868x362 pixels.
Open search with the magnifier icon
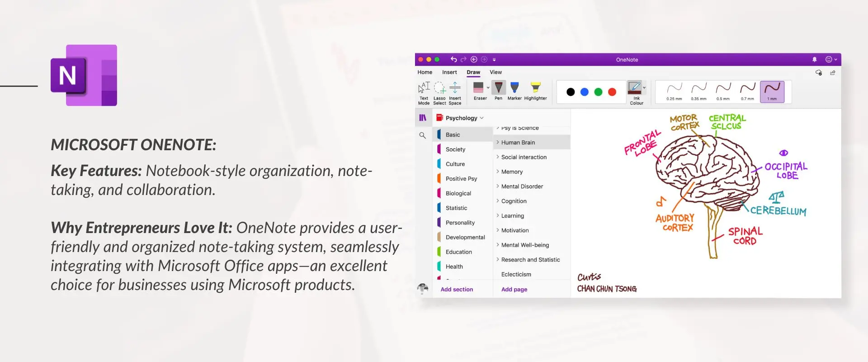[422, 135]
